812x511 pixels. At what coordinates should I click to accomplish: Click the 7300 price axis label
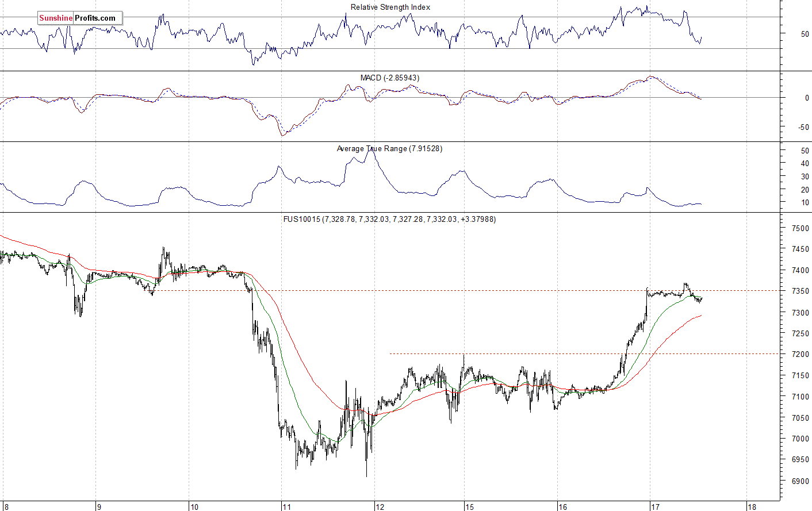tap(800, 313)
